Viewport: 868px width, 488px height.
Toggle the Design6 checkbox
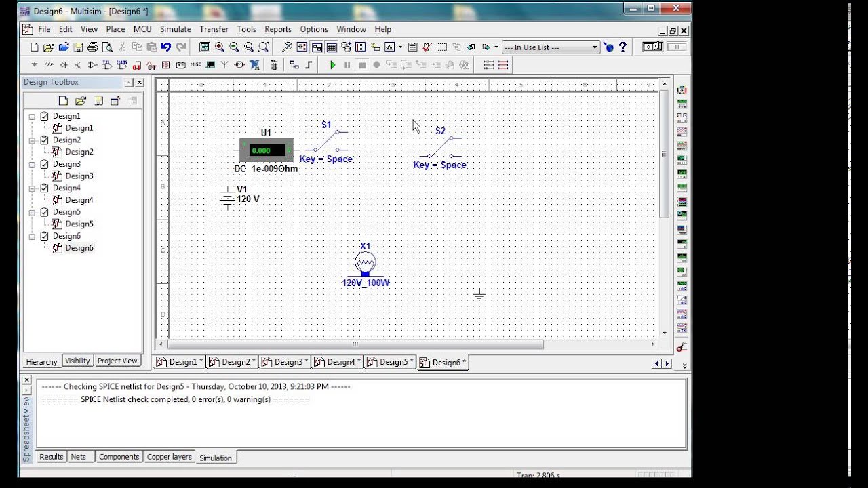[x=45, y=236]
